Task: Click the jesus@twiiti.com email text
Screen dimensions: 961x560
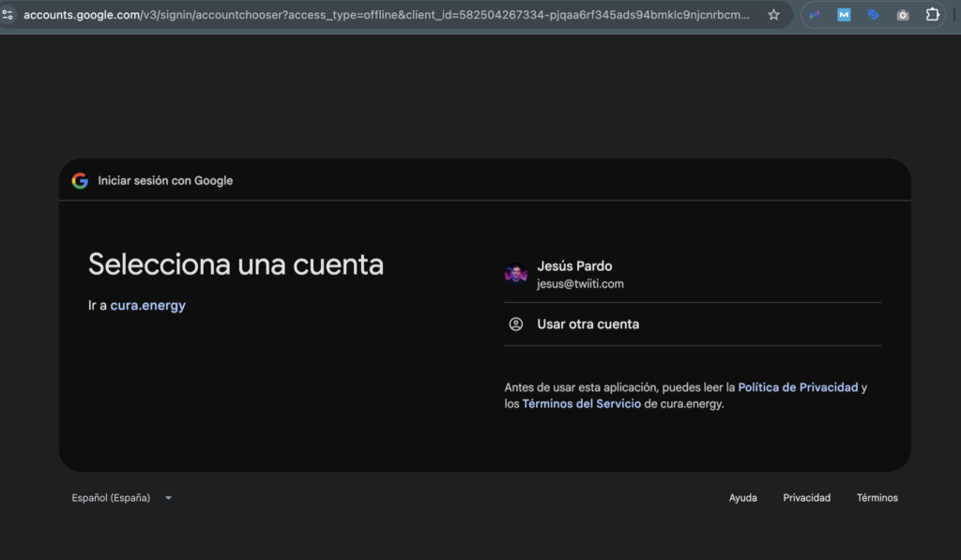Action: tap(580, 283)
